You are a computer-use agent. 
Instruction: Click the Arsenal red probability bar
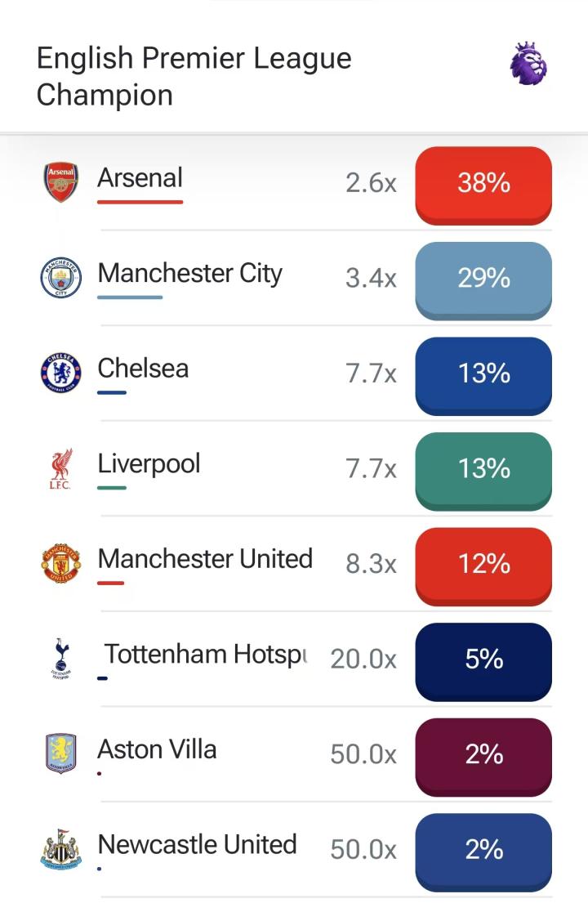point(140,202)
